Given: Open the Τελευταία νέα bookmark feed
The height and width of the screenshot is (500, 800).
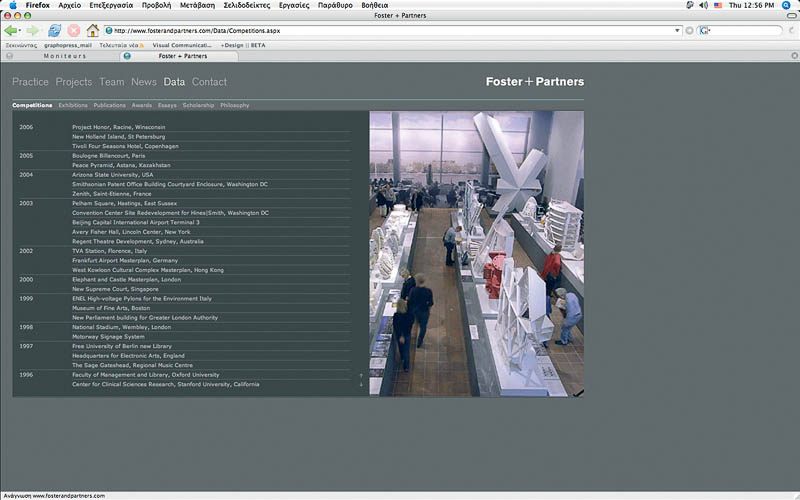Looking at the screenshot, I should [x=121, y=45].
